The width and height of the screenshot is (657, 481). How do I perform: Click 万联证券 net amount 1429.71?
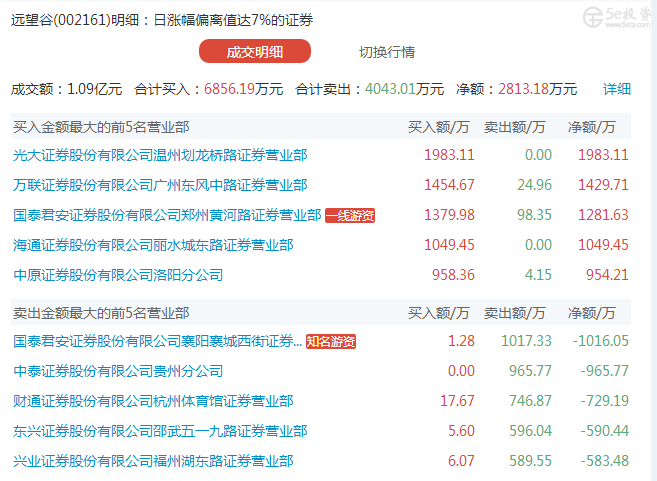(x=603, y=185)
